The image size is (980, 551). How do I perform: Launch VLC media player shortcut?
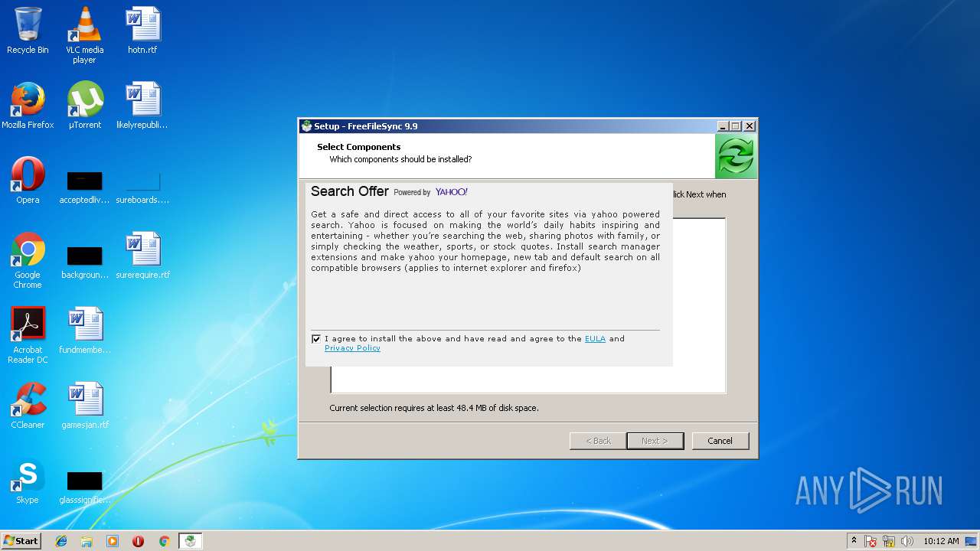(x=84, y=35)
